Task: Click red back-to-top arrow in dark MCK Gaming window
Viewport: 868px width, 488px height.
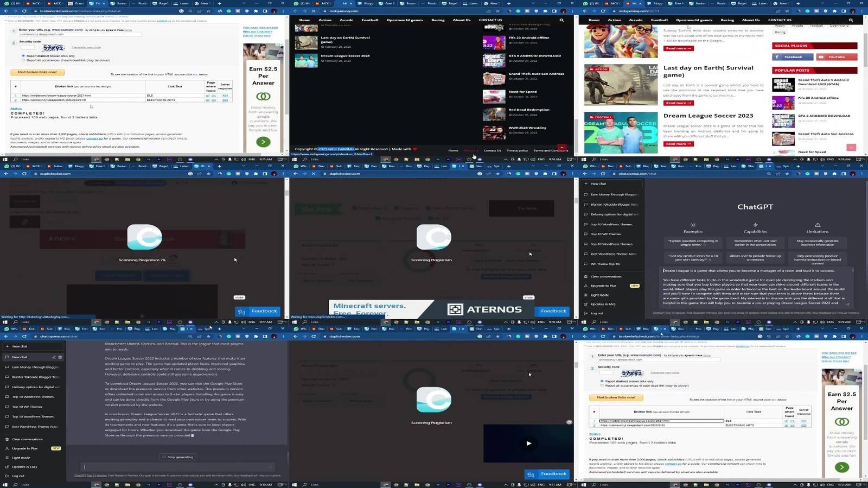Action: [x=562, y=148]
